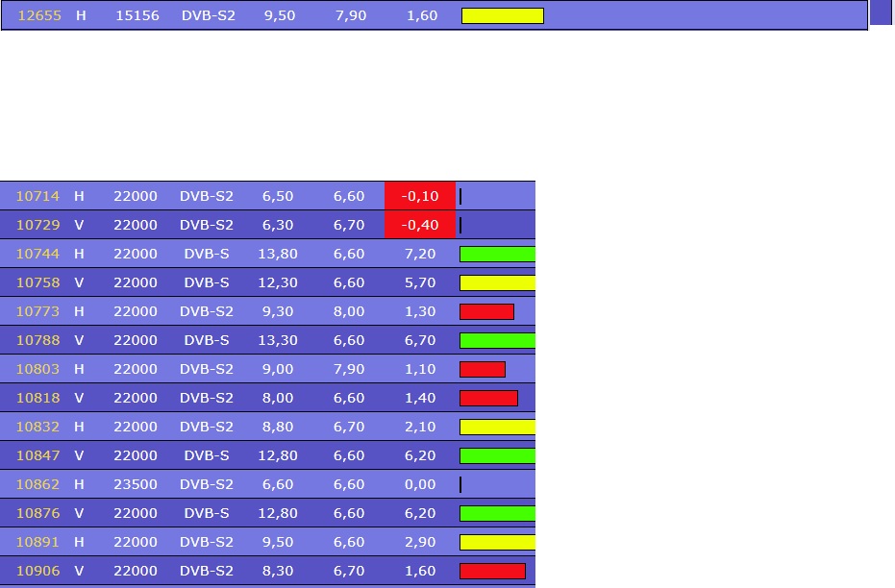
Task: Click frequency 10876
Action: click(x=37, y=513)
